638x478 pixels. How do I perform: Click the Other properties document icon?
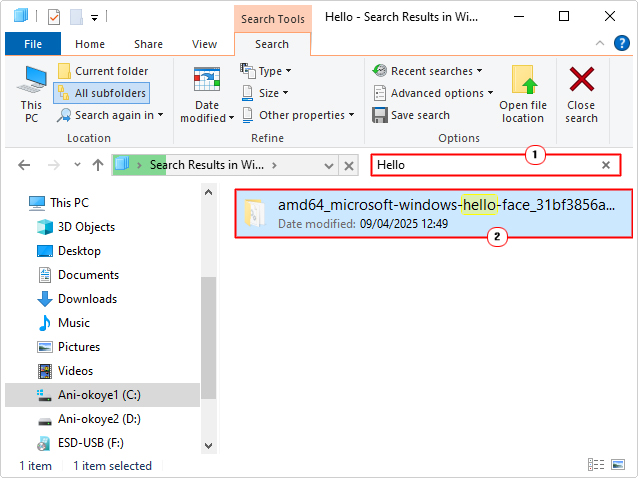247,115
